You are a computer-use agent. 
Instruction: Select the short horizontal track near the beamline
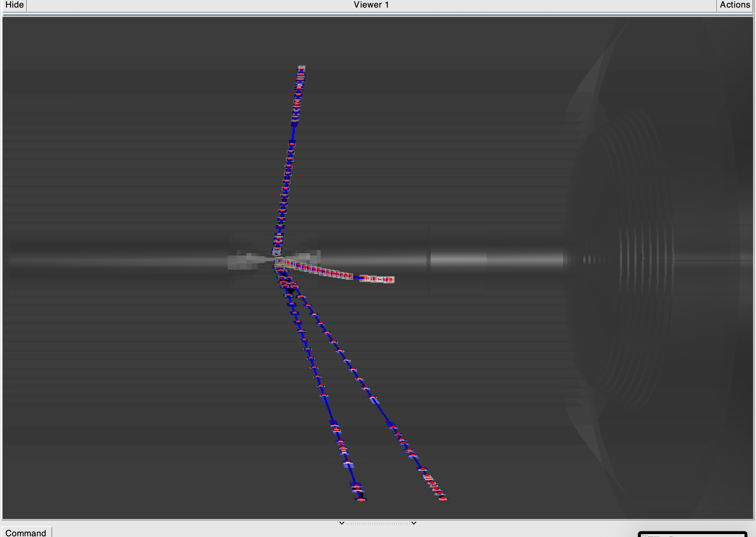335,271
